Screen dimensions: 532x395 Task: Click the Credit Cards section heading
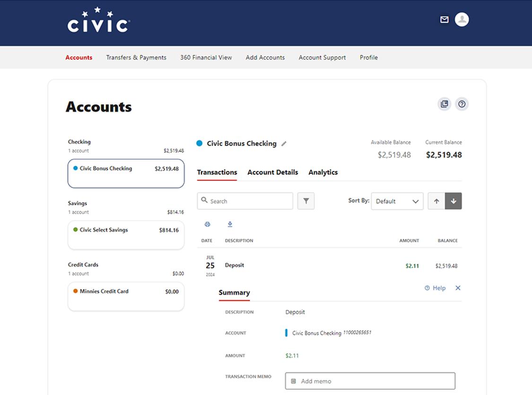(x=83, y=265)
